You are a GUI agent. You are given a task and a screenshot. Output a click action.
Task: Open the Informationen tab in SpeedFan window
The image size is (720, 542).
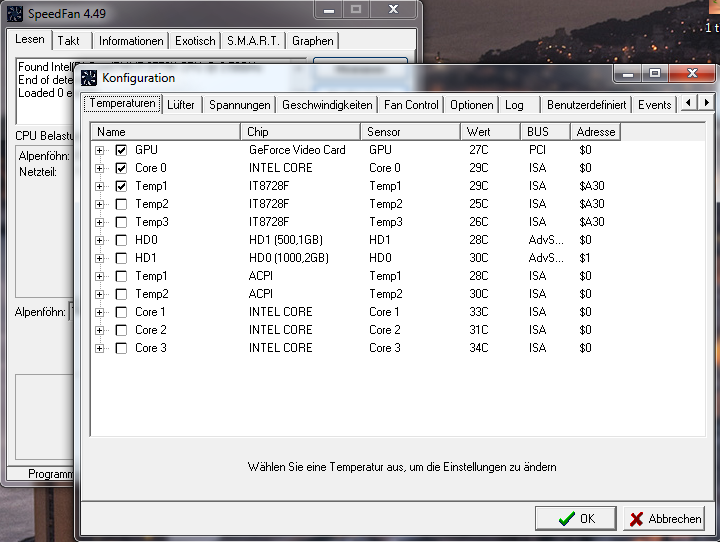131,41
